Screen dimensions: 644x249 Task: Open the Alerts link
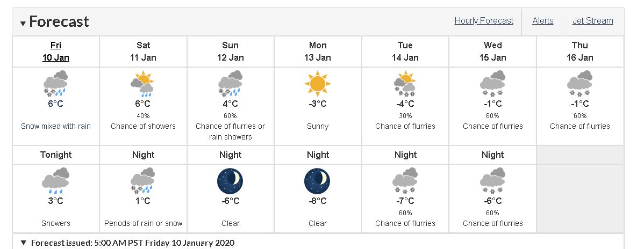542,21
